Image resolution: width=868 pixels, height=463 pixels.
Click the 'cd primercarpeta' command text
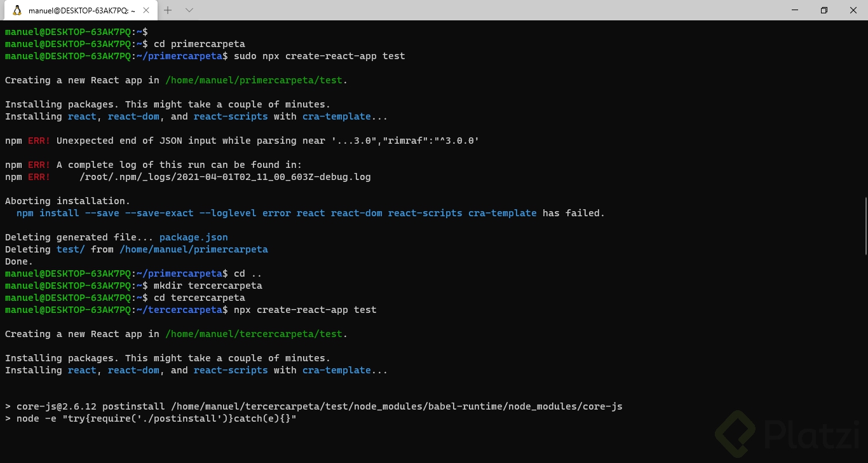click(x=200, y=44)
